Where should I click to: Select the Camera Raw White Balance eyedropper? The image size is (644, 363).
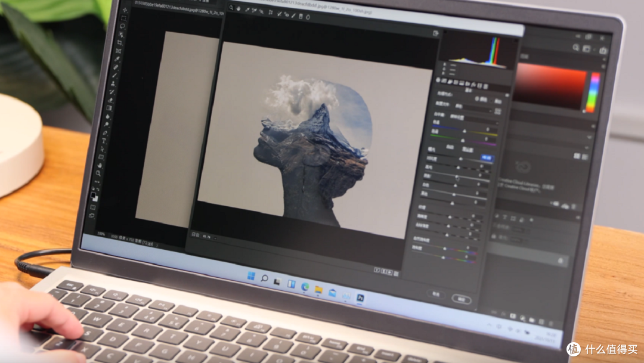[247, 10]
